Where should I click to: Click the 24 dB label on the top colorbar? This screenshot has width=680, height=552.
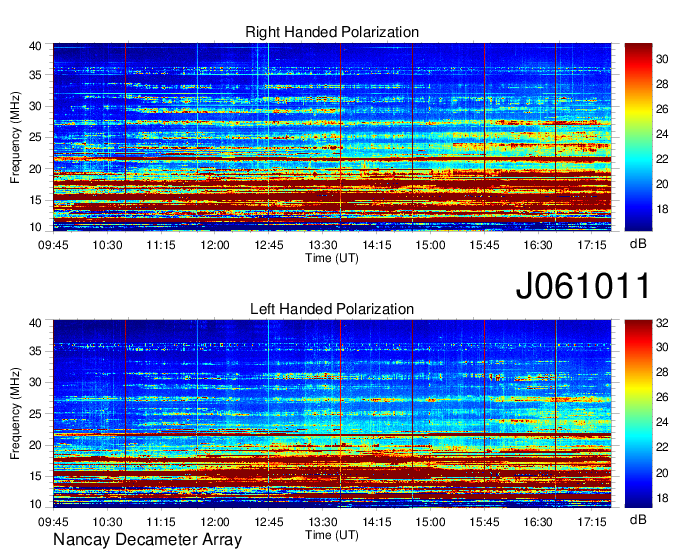coord(662,134)
